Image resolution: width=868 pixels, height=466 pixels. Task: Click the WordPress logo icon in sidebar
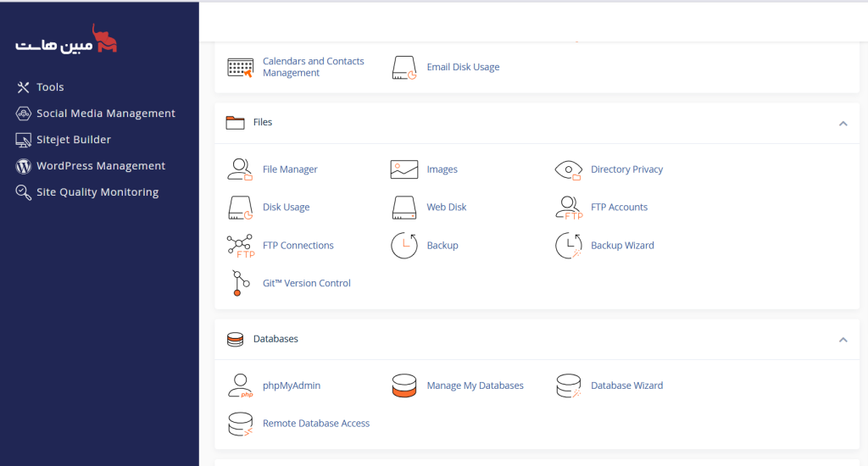tap(23, 166)
